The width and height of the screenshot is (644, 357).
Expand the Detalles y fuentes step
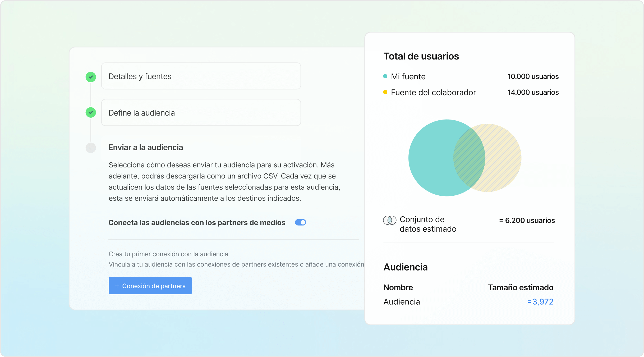pyautogui.click(x=201, y=76)
